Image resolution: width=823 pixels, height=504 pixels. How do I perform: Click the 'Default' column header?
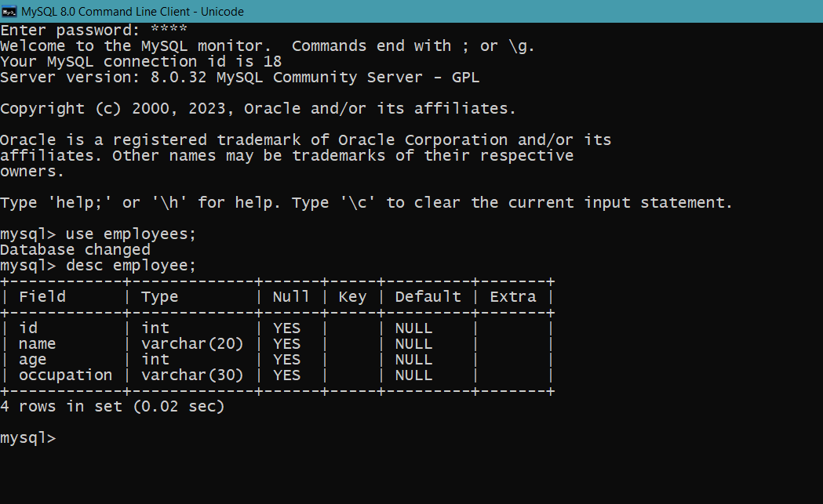pyautogui.click(x=428, y=297)
